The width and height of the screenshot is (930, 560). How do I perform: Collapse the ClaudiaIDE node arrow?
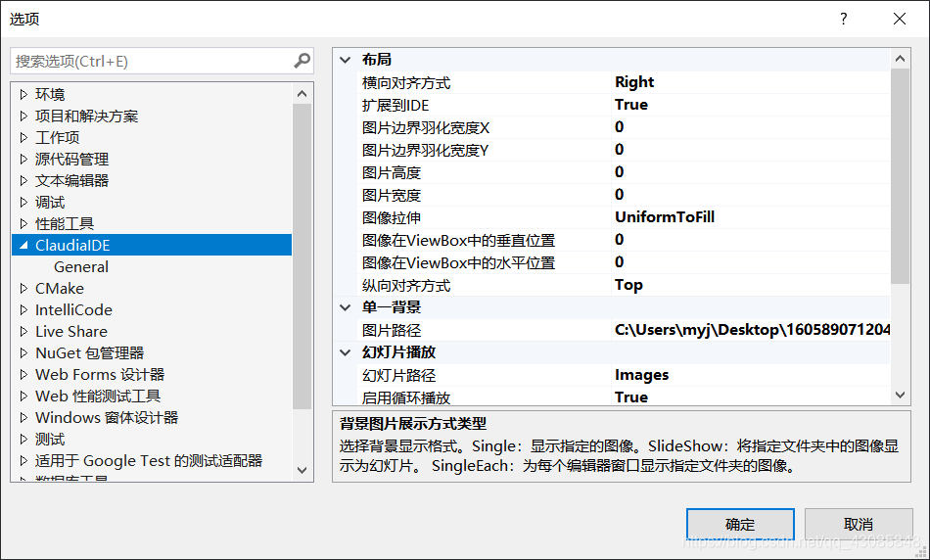pyautogui.click(x=23, y=245)
